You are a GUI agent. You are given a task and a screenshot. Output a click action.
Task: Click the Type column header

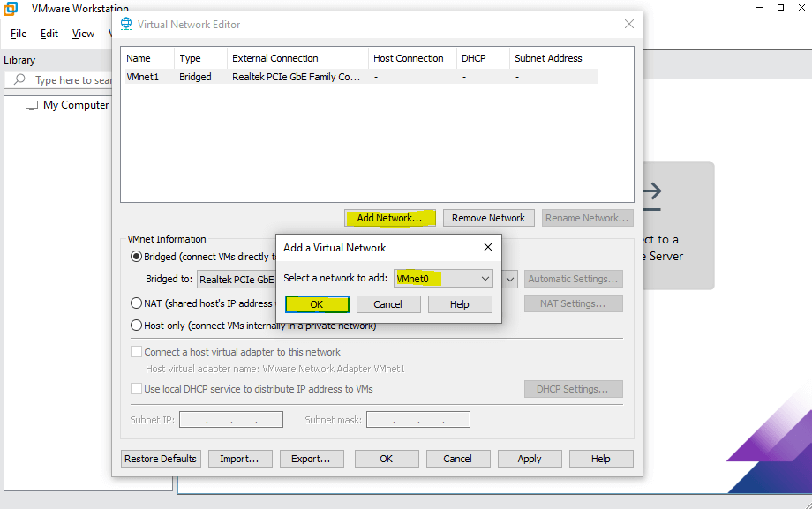pos(201,58)
